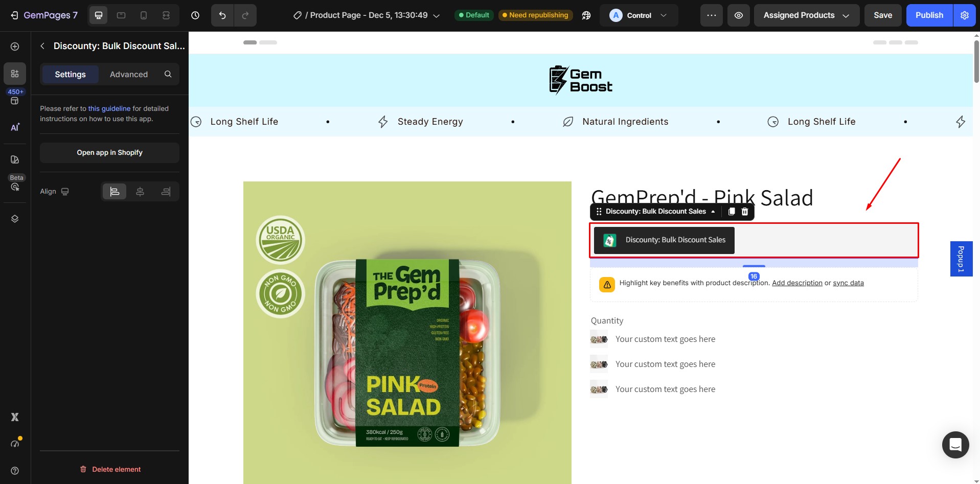The image size is (980, 484).
Task: Open the add elements plus icon
Action: [15, 47]
